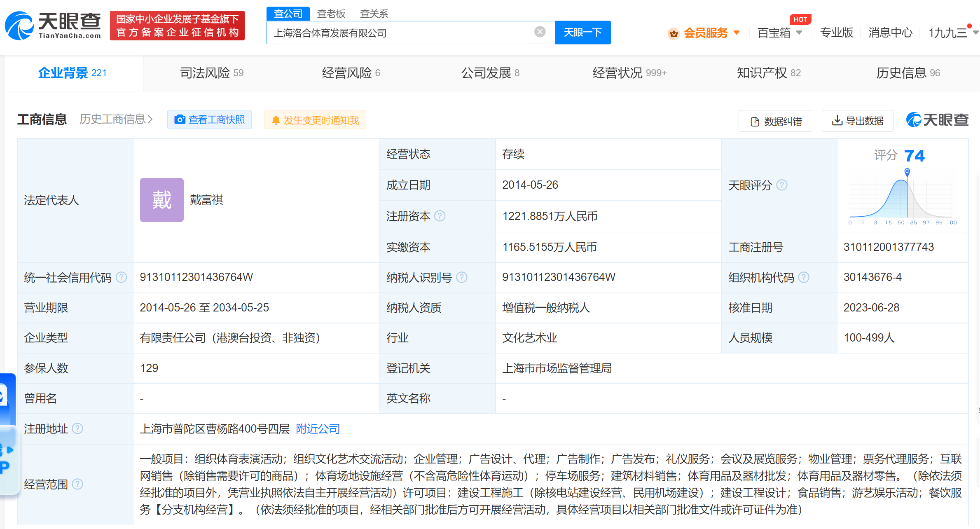Click the company name search input

coord(400,33)
